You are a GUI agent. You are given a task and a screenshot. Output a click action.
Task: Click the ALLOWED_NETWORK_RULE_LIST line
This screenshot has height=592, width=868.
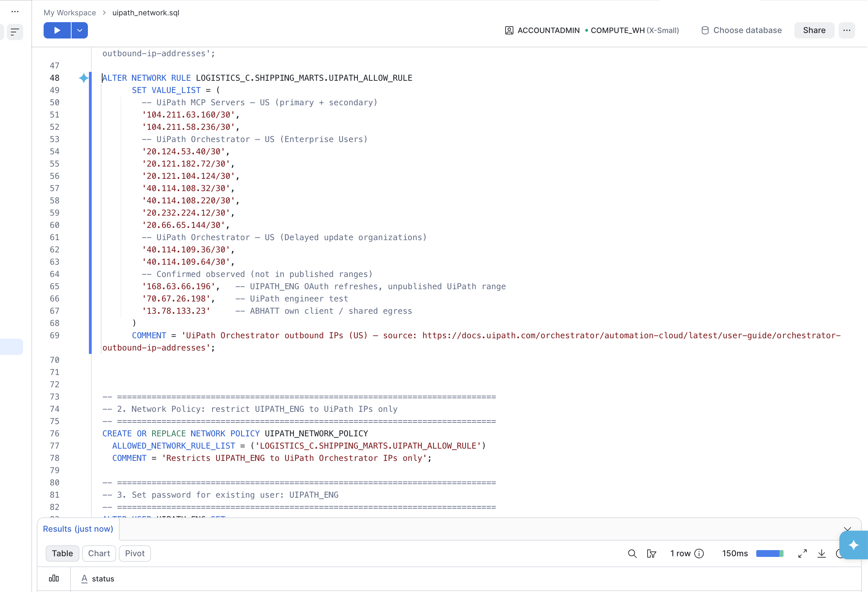pos(299,446)
